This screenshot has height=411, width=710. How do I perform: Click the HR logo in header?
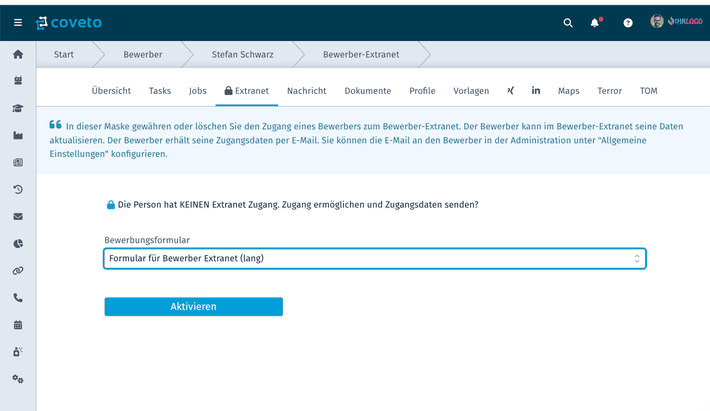point(685,21)
